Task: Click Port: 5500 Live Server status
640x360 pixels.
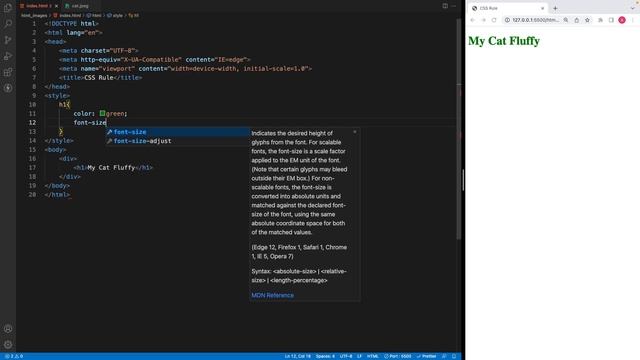Action: (x=398, y=356)
